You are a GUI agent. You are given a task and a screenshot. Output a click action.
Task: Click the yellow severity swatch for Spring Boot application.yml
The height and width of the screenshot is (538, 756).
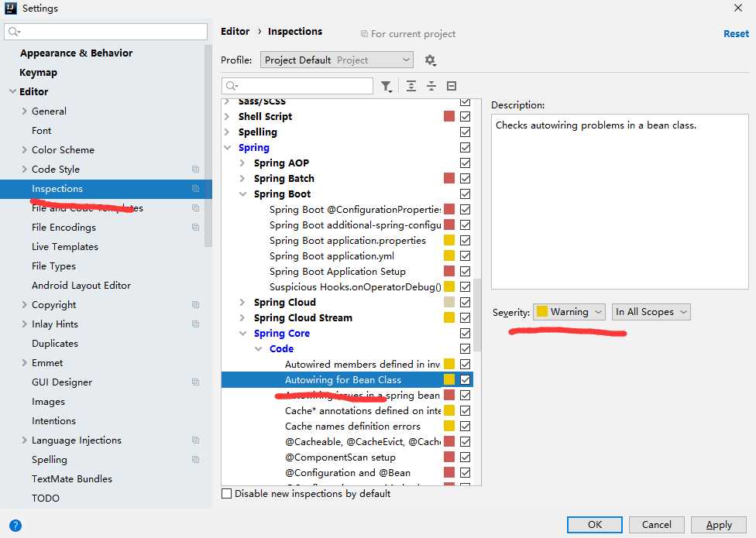(449, 255)
